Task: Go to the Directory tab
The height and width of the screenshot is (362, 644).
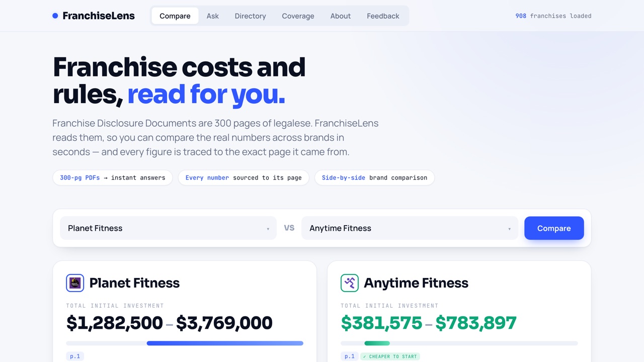Action: click(x=250, y=16)
